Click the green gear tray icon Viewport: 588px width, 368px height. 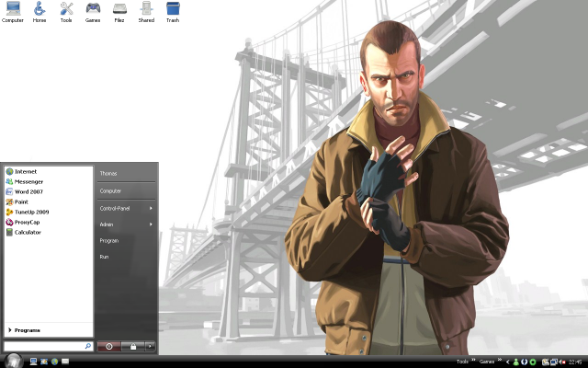tap(533, 362)
